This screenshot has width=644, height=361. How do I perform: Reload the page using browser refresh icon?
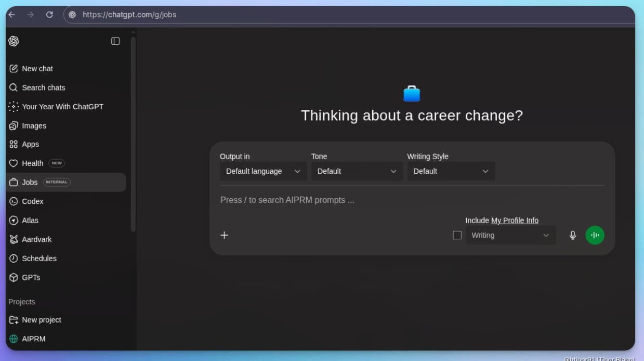49,15
